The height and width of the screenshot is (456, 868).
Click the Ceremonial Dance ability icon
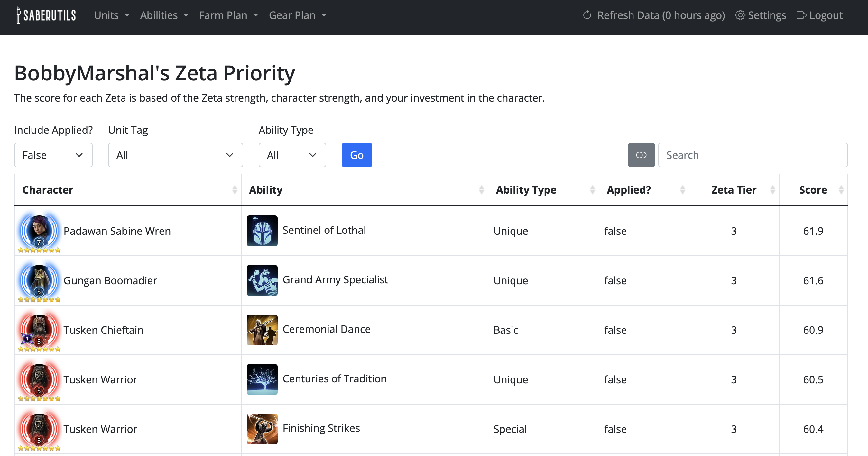(262, 330)
